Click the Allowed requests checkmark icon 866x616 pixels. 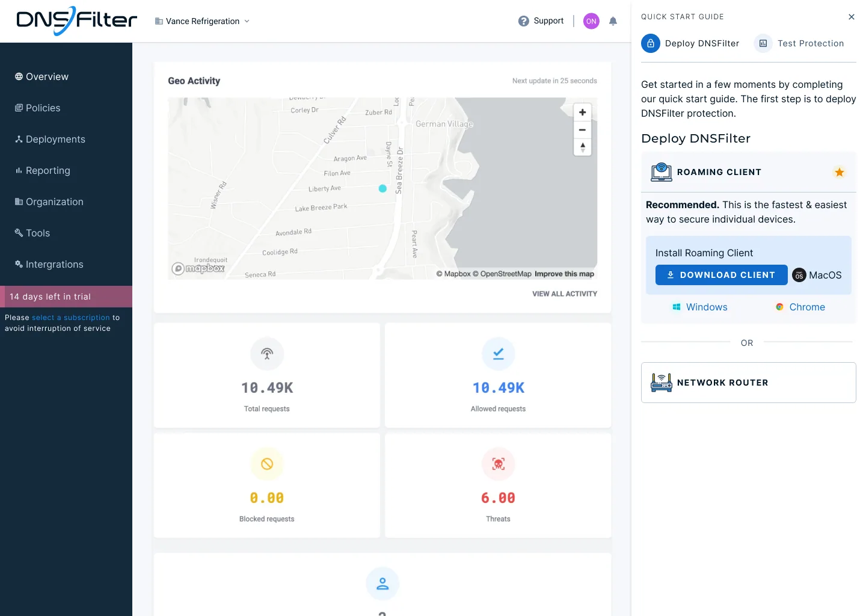tap(499, 354)
